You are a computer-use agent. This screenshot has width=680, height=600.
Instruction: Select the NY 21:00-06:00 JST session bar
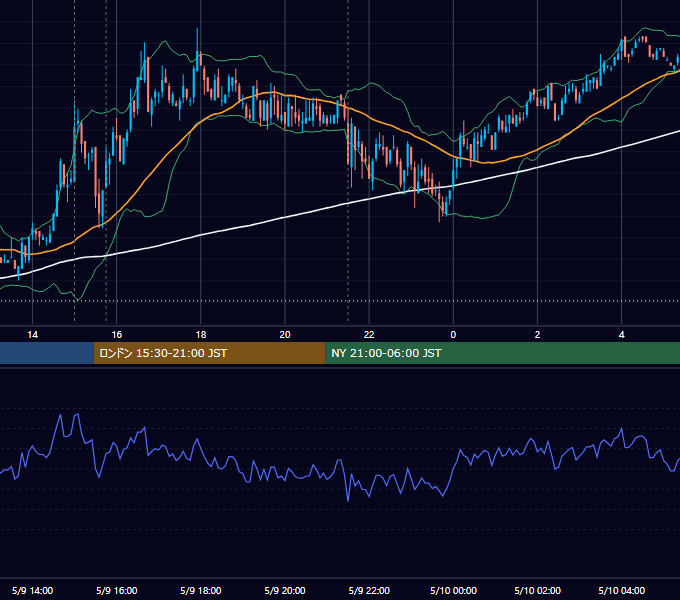coord(503,353)
